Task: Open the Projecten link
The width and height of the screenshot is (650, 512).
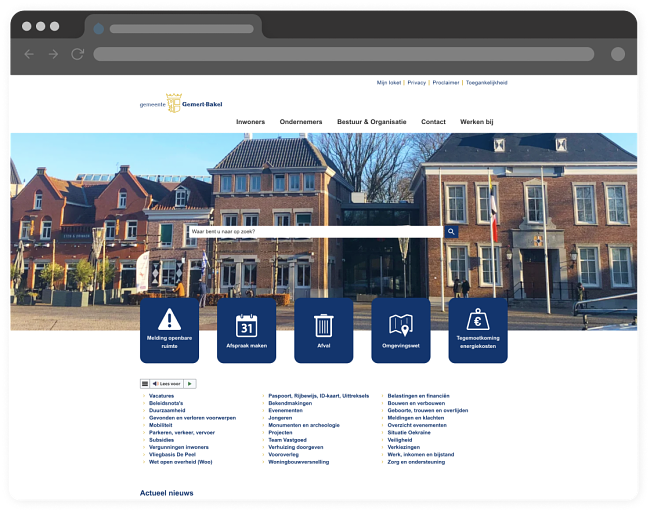Action: [280, 432]
